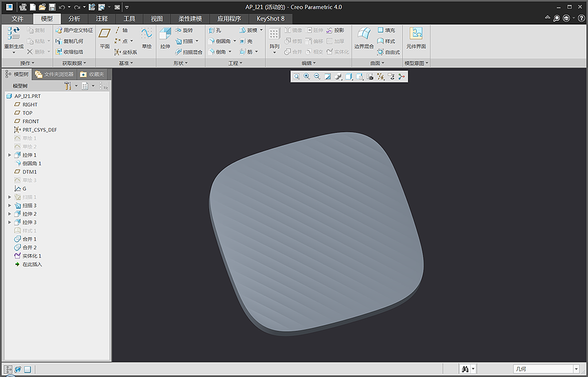The image size is (588, 377).
Task: Open the 边界混合 (Boundary Blend) tool
Action: (363, 38)
